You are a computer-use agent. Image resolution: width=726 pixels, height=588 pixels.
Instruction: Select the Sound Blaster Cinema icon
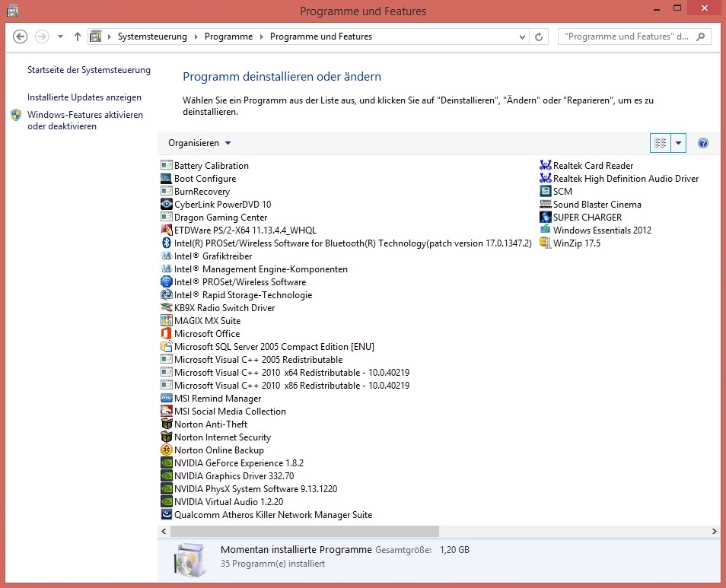pos(546,204)
